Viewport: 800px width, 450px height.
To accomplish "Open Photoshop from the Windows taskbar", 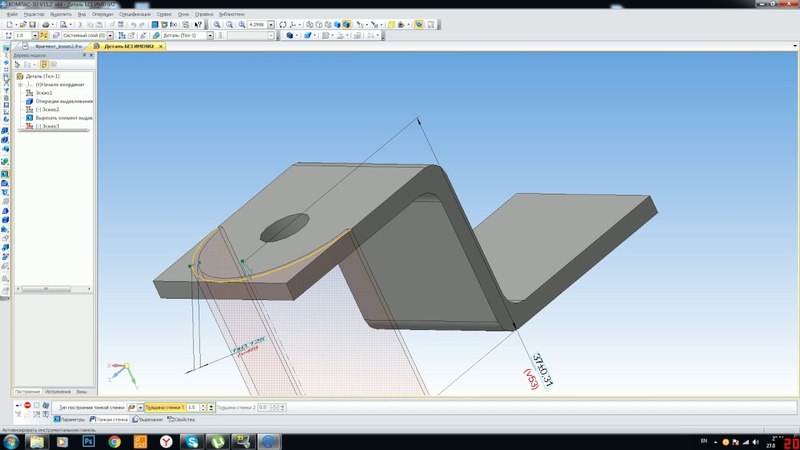I will [88, 440].
